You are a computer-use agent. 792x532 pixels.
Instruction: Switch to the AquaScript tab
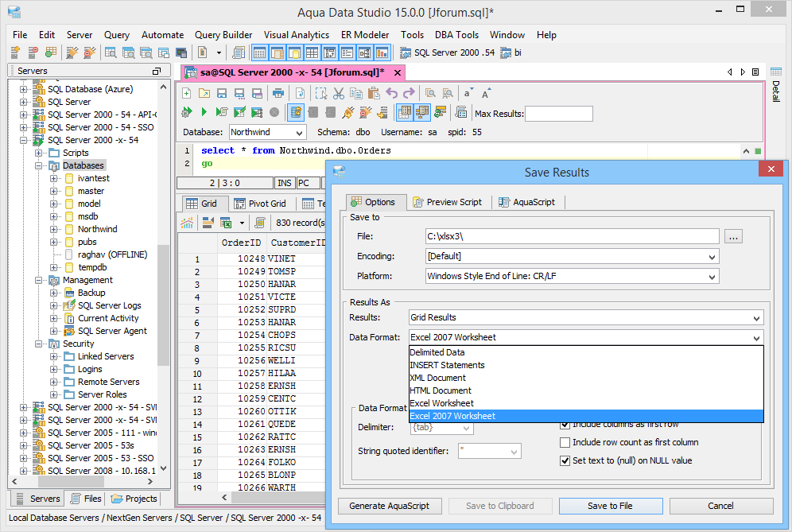(x=527, y=202)
